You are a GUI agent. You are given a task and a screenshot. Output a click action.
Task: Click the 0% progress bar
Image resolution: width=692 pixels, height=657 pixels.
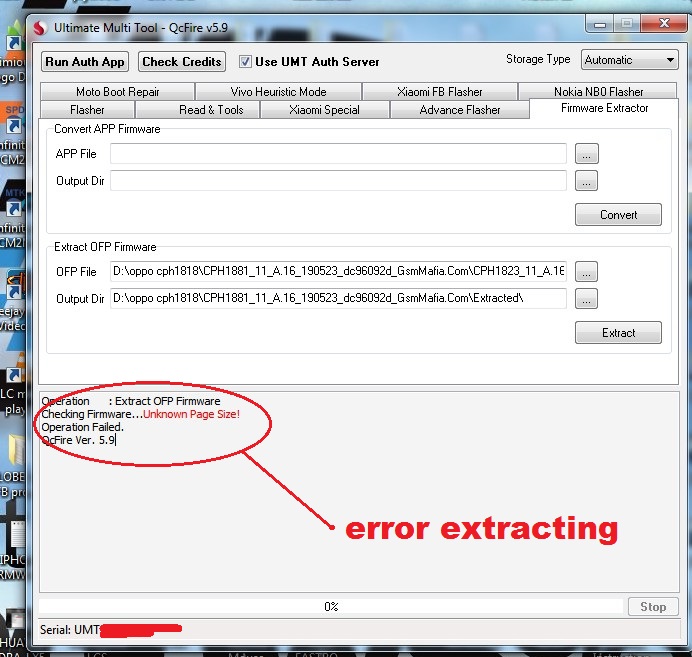332,607
